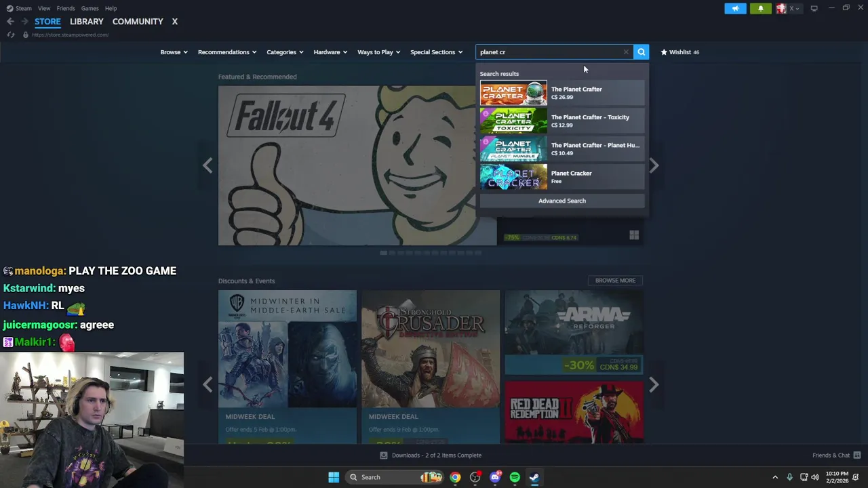868x488 pixels.
Task: Open the Help menu
Action: point(111,8)
